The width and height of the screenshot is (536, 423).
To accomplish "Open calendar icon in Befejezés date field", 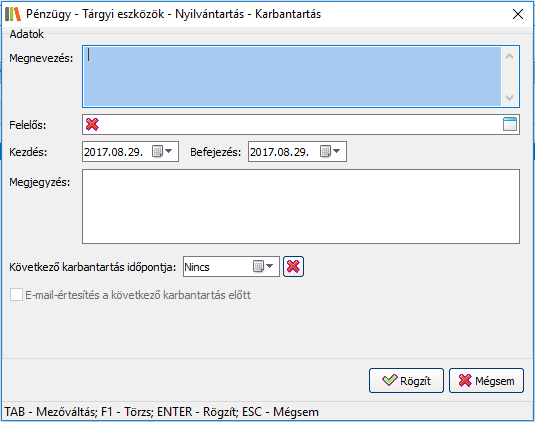I will tap(325, 151).
